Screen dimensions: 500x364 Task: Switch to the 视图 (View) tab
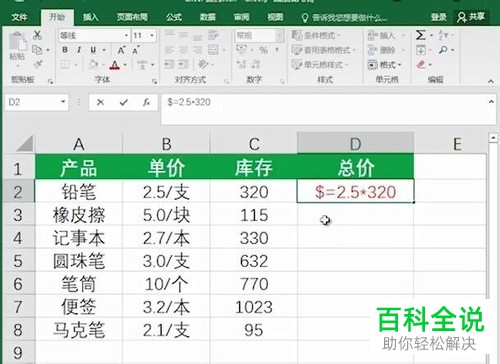(x=275, y=17)
